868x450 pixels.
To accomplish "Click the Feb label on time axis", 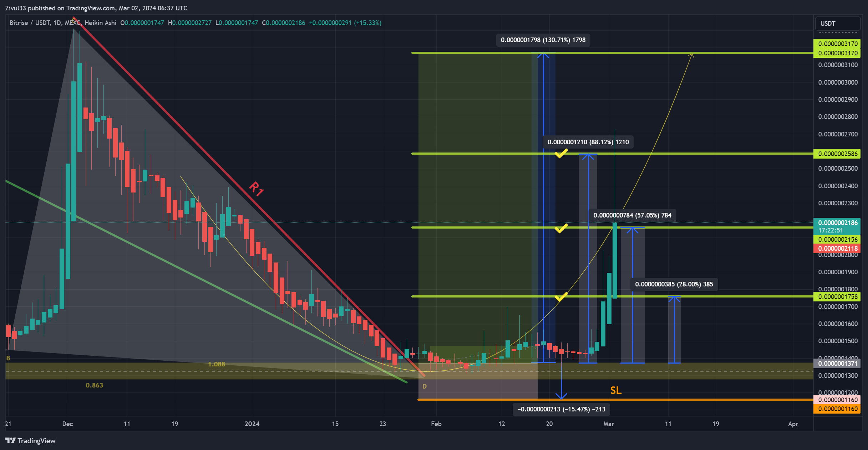I will pyautogui.click(x=436, y=424).
